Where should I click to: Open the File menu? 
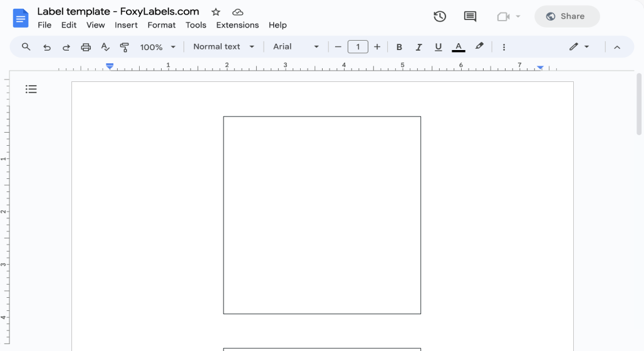click(x=44, y=25)
